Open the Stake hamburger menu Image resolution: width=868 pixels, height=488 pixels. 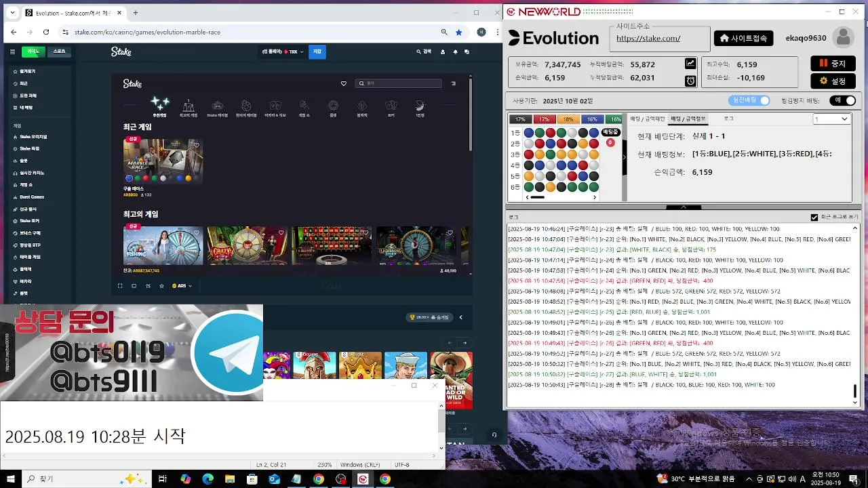coord(12,52)
